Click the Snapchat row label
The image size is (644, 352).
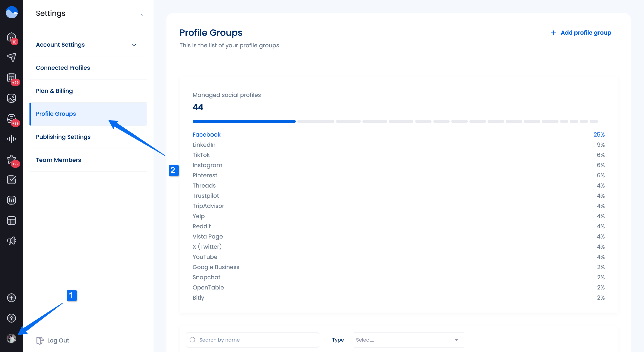coord(206,277)
